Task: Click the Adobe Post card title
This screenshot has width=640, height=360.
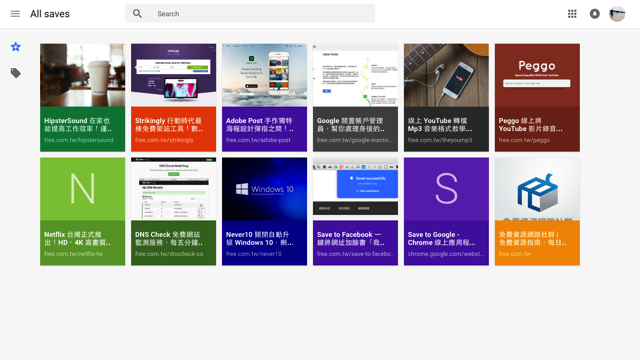Action: pyautogui.click(x=260, y=124)
